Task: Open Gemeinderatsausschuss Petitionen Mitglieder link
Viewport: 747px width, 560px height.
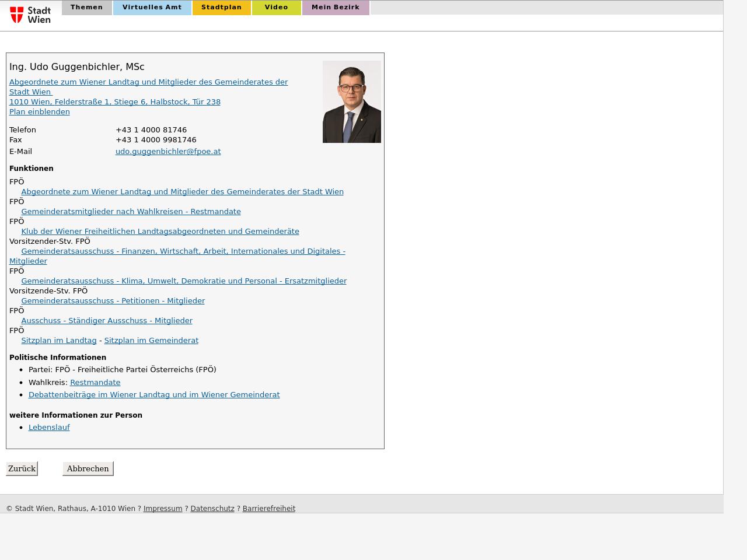Action: [x=113, y=301]
